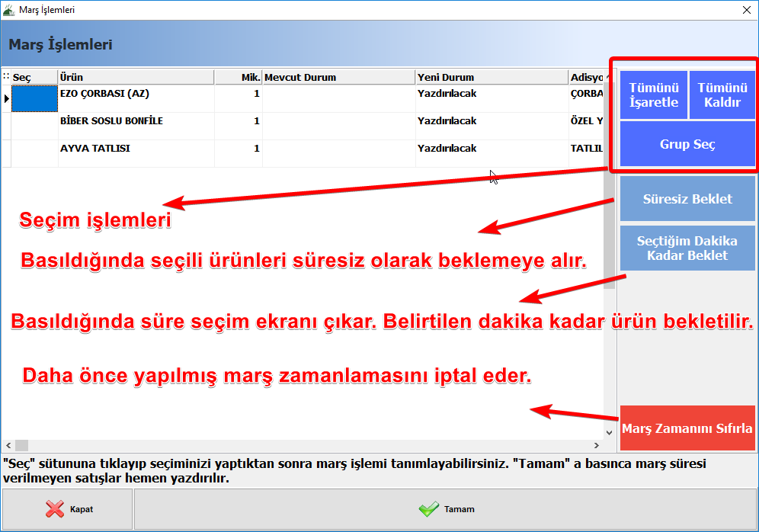Click Mevcut Durum cell of AYVA TATLISI row
Image resolution: width=759 pixels, height=532 pixels.
tap(339, 154)
